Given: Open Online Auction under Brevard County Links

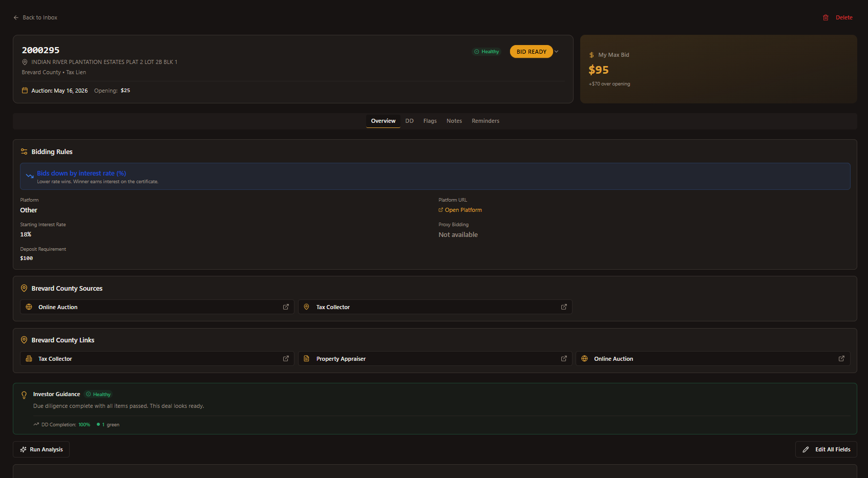Looking at the screenshot, I should [713, 359].
